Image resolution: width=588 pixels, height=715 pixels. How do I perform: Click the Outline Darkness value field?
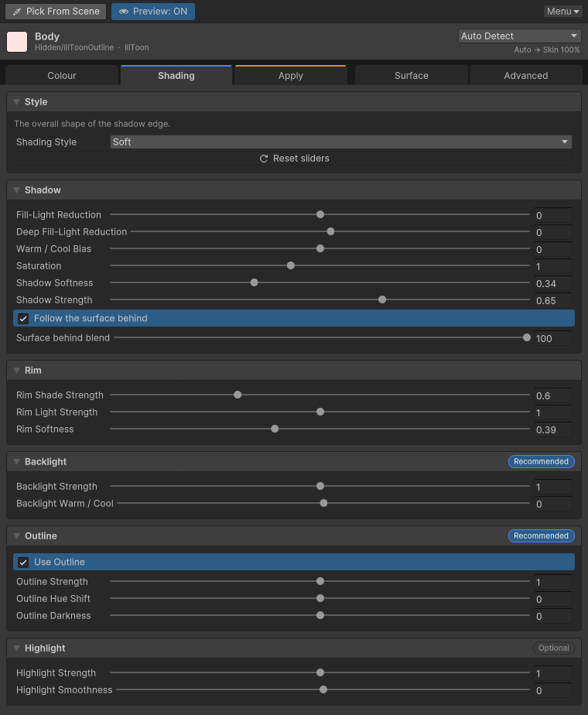553,616
